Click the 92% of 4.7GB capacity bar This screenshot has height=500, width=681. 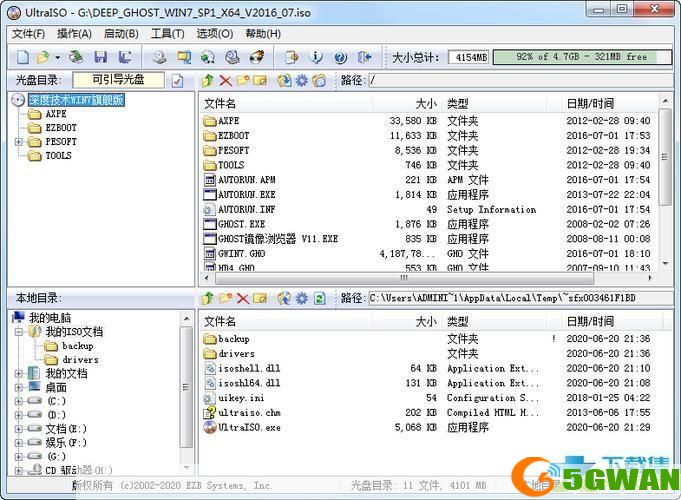pos(582,57)
